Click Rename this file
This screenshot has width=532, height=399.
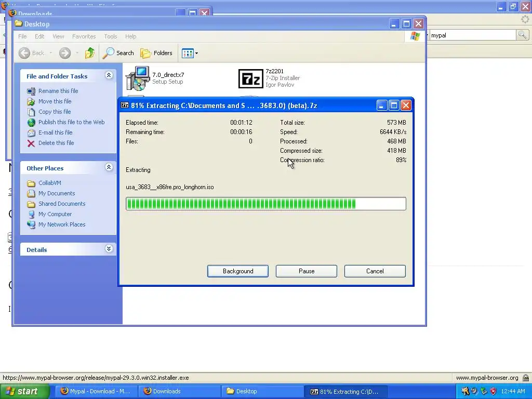(58, 91)
